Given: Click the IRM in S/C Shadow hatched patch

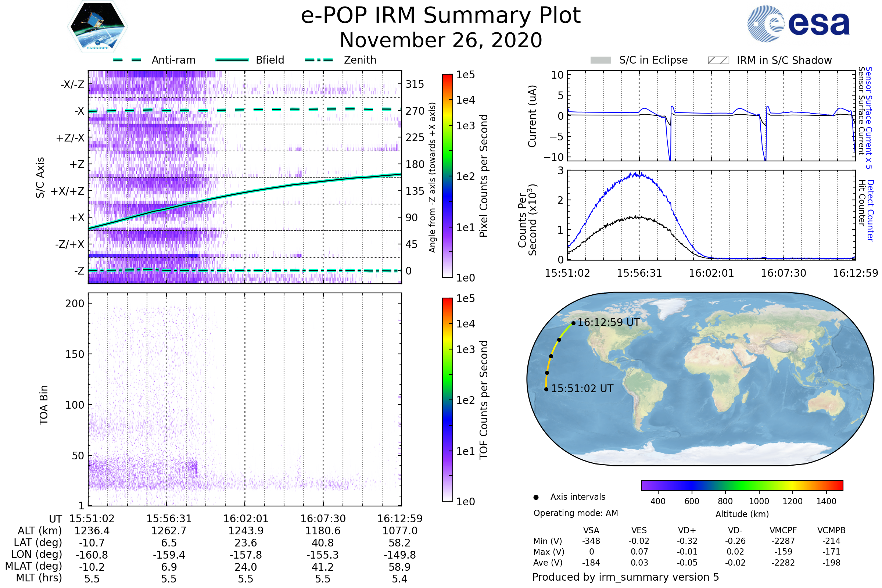Looking at the screenshot, I should (718, 60).
